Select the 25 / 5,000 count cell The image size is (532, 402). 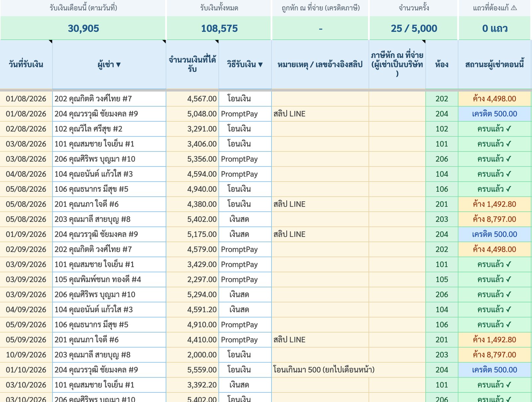(414, 28)
